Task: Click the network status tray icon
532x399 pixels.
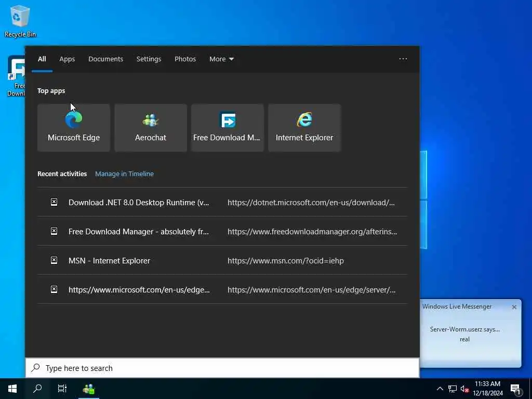Action: coord(453,389)
